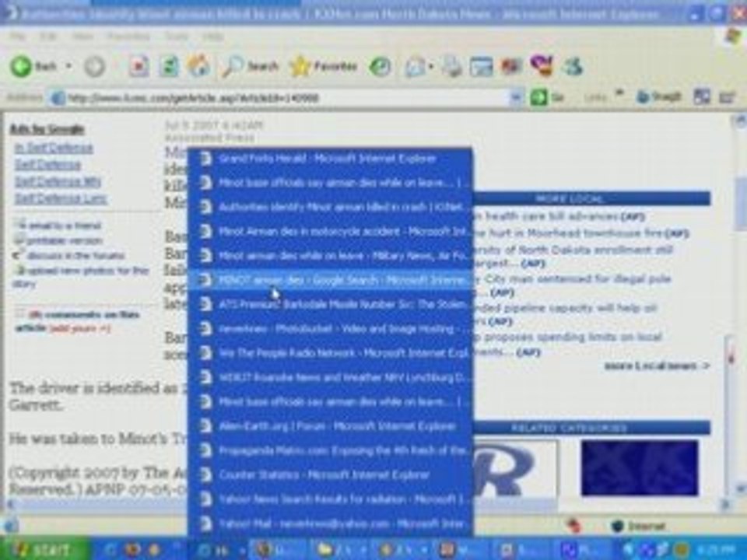
Task: Click the blue X thumbnail under Related Categories
Action: coord(640,467)
